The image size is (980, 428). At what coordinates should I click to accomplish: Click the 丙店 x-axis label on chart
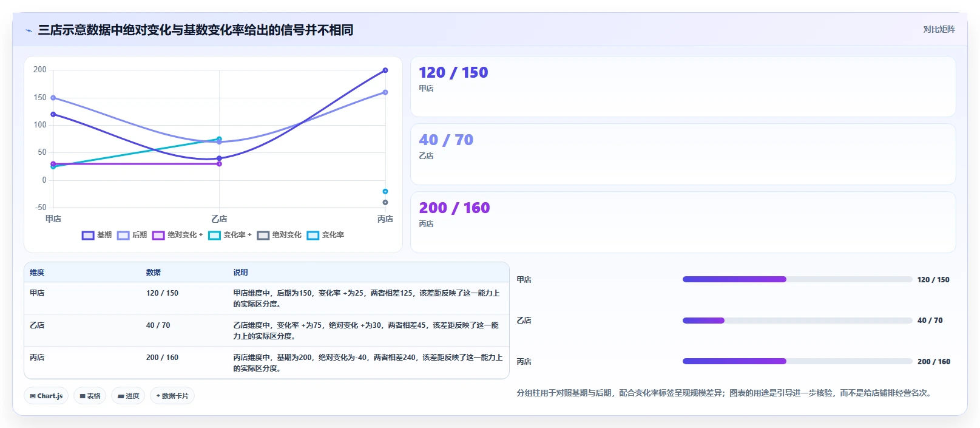click(385, 219)
